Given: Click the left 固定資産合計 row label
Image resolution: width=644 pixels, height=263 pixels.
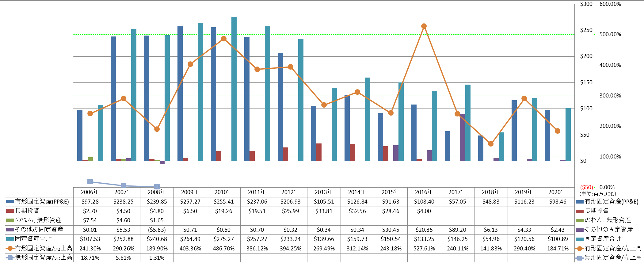Looking at the screenshot, I should (x=33, y=239).
